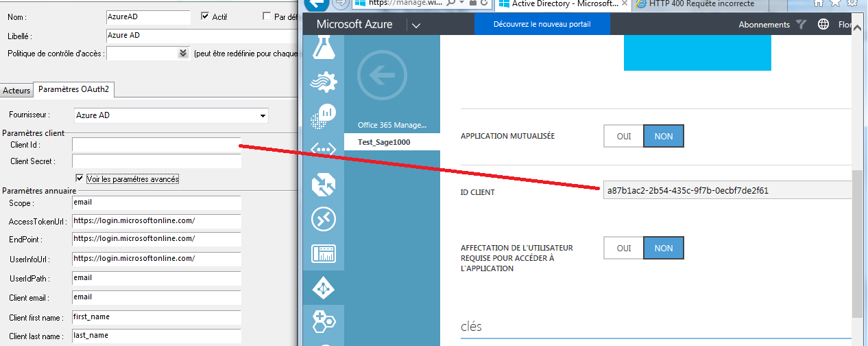Viewport: 868px width, 346px height.
Task: Select the Active Directory diamond sidebar icon
Action: coord(323,288)
